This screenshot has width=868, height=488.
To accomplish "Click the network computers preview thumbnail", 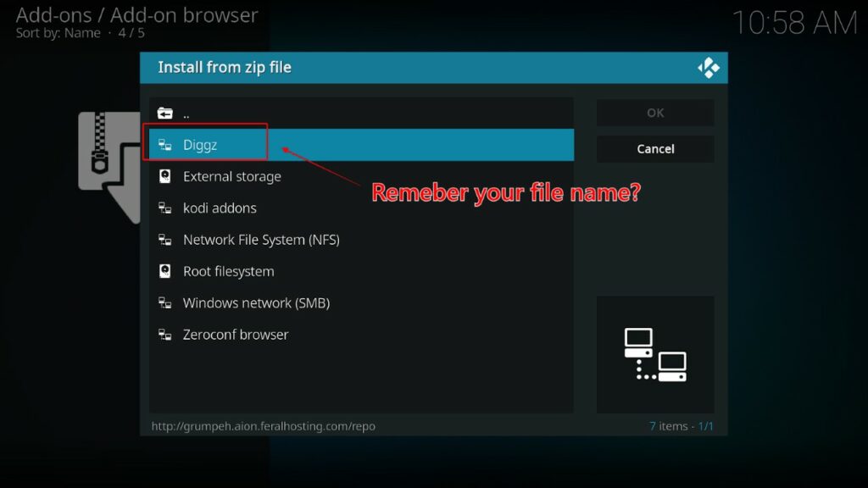I will pyautogui.click(x=655, y=354).
